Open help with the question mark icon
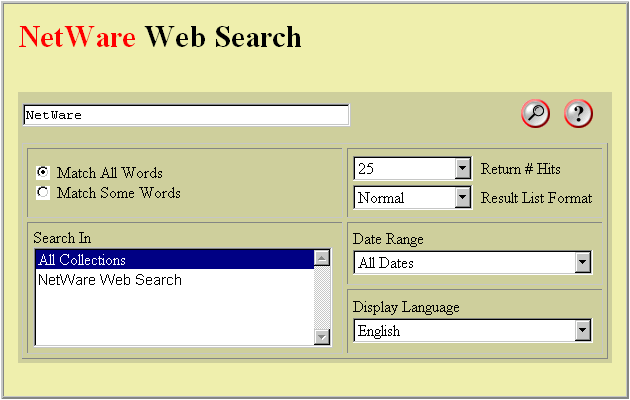This screenshot has width=630, height=400. (578, 114)
